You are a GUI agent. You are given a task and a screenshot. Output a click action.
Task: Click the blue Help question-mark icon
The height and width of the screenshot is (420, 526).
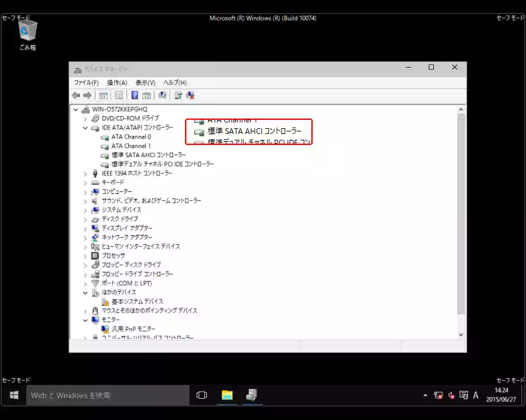coord(135,95)
